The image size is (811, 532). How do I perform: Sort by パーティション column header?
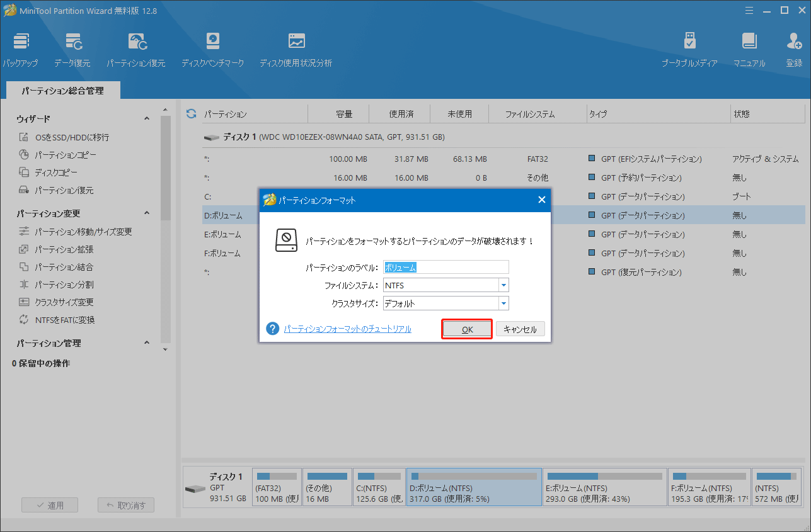tap(254, 114)
